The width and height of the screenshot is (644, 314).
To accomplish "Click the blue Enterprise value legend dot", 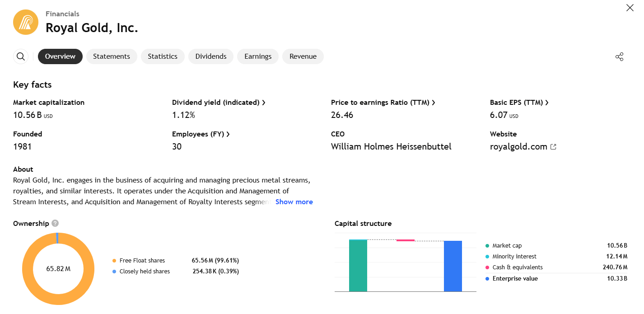I will tap(487, 279).
